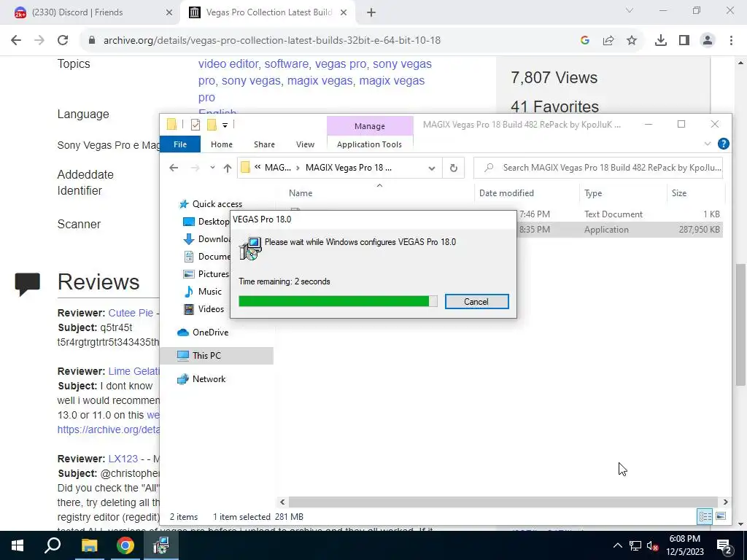Viewport: 747px width, 560px height.
Task: Click the VEGAS Pro installer icon in dialog
Action: click(x=251, y=248)
